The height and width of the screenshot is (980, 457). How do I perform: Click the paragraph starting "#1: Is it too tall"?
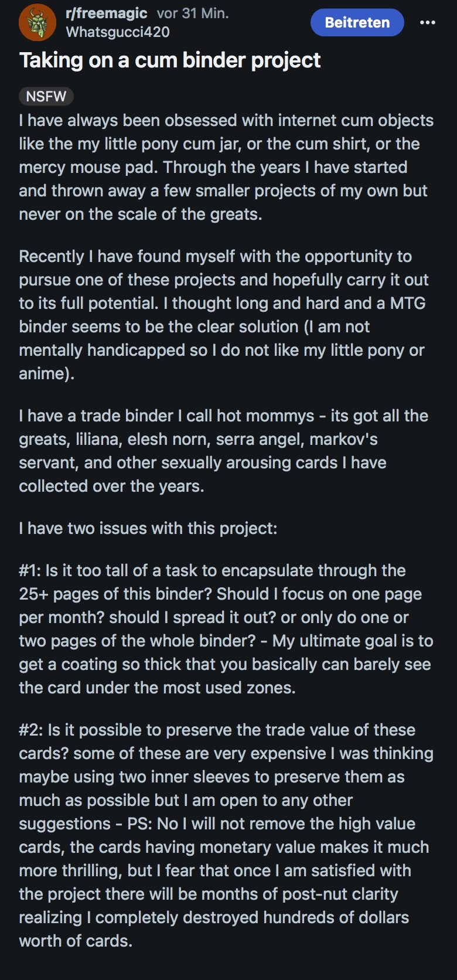point(226,629)
